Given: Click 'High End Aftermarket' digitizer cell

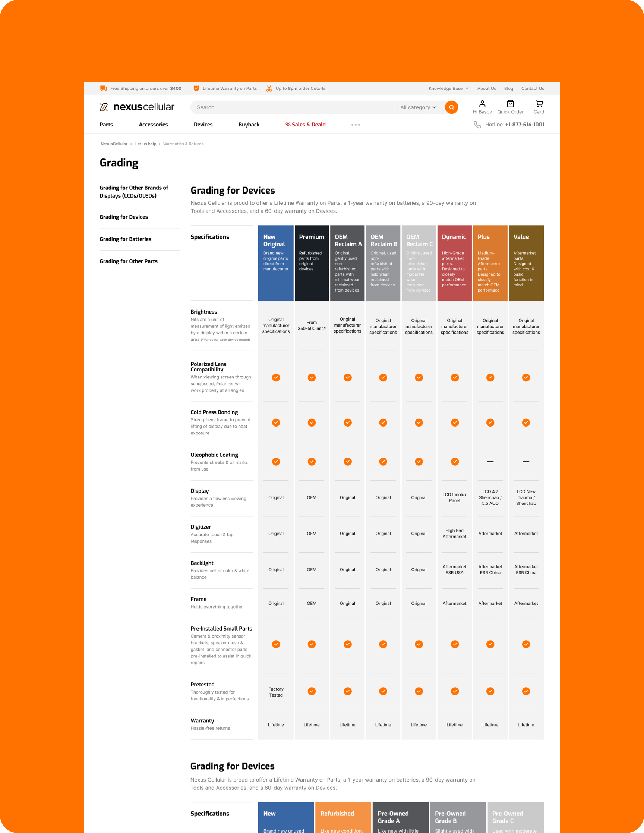Looking at the screenshot, I should pos(455,534).
